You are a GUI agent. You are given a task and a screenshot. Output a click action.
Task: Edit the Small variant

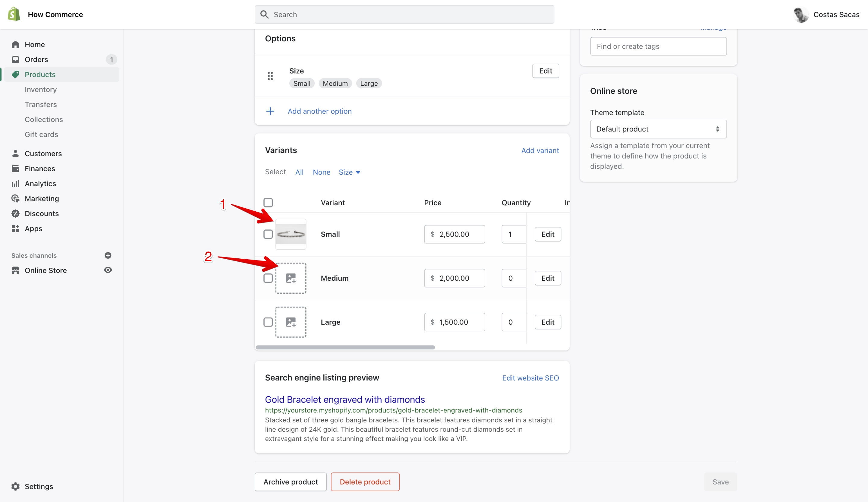548,234
